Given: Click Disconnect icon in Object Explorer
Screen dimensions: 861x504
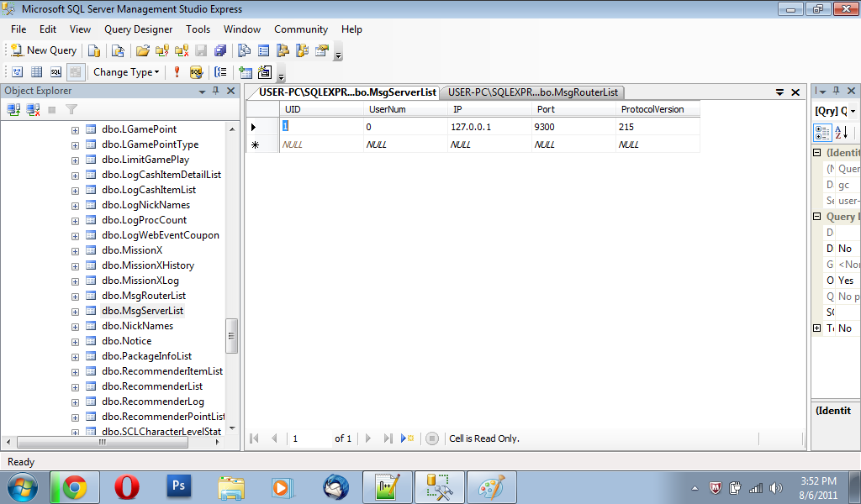Looking at the screenshot, I should click(34, 109).
